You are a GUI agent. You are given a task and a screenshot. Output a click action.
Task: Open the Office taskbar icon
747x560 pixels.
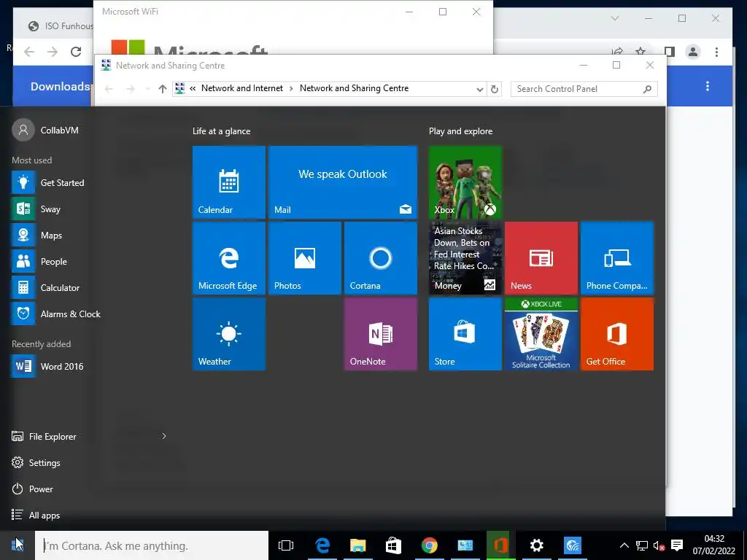(500, 545)
